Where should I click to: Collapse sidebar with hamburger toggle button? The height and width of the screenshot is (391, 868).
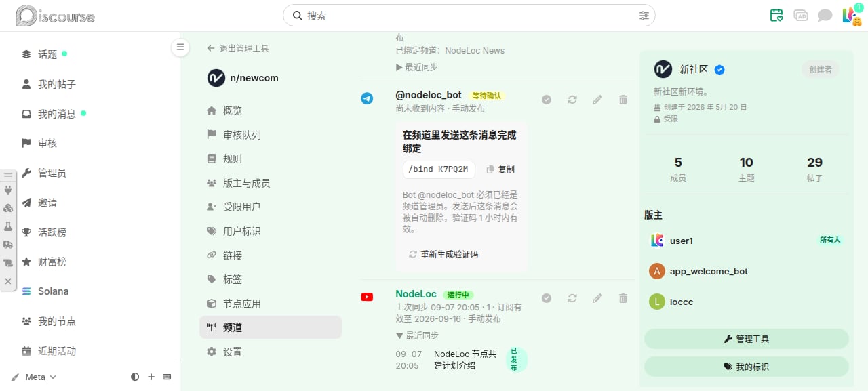180,47
